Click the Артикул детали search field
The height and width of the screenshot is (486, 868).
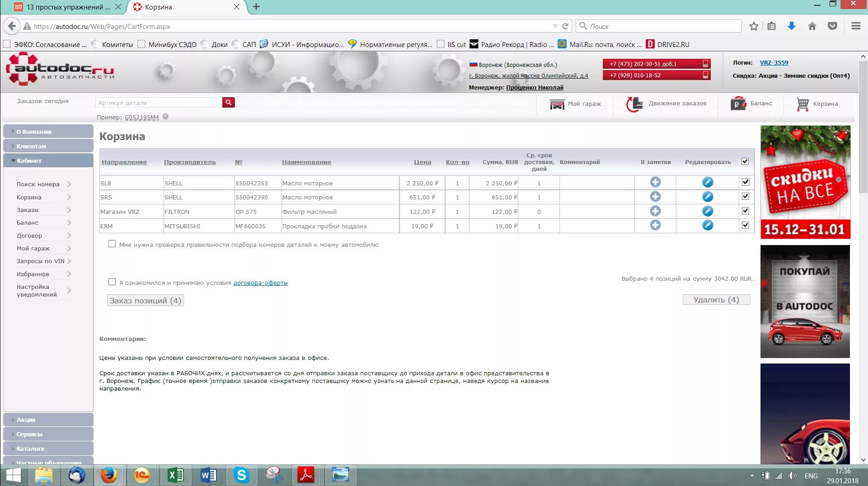tap(159, 103)
